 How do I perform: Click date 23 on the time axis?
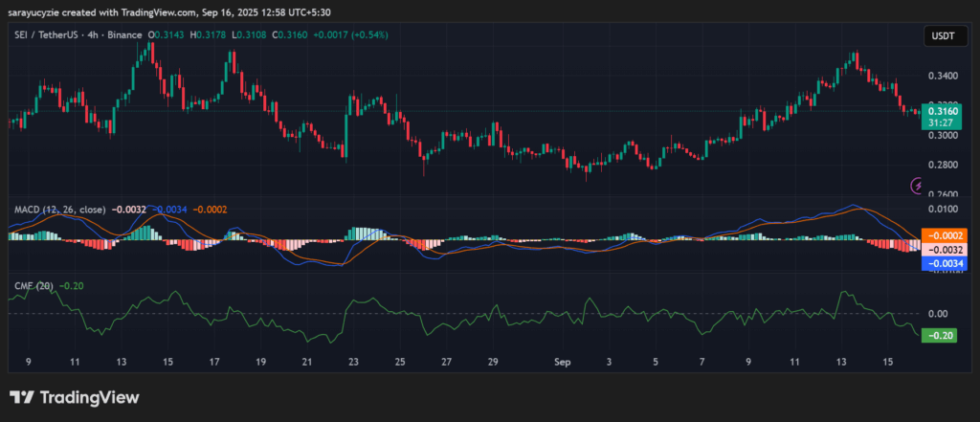tap(354, 362)
